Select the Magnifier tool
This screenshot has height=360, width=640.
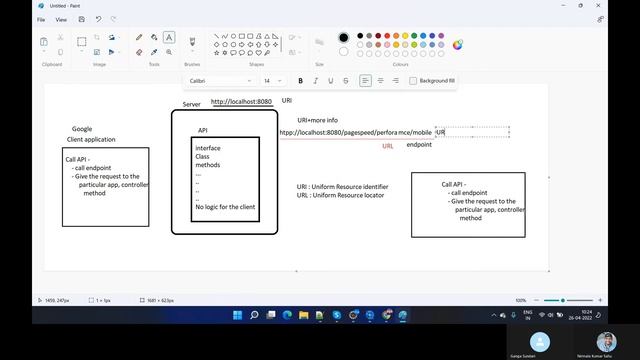pyautogui.click(x=169, y=52)
